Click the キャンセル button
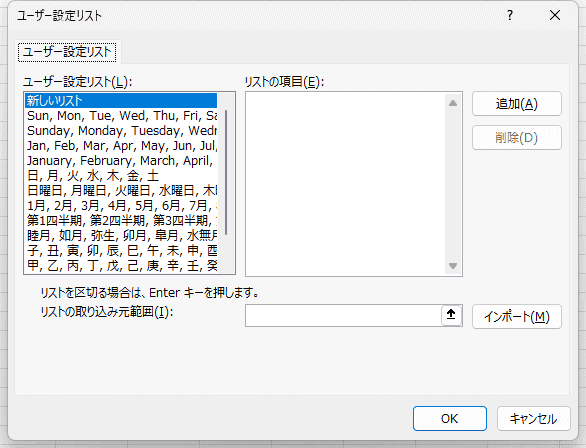Image resolution: width=586 pixels, height=448 pixels. click(534, 418)
